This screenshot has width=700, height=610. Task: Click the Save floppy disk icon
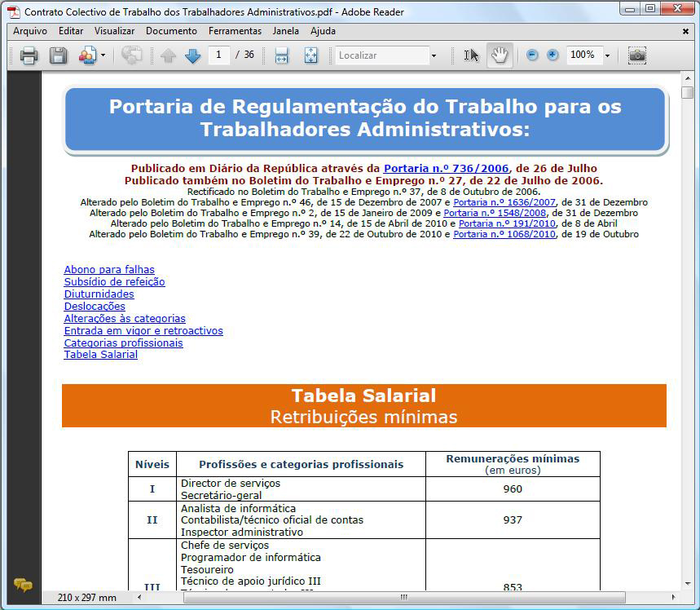tap(58, 55)
